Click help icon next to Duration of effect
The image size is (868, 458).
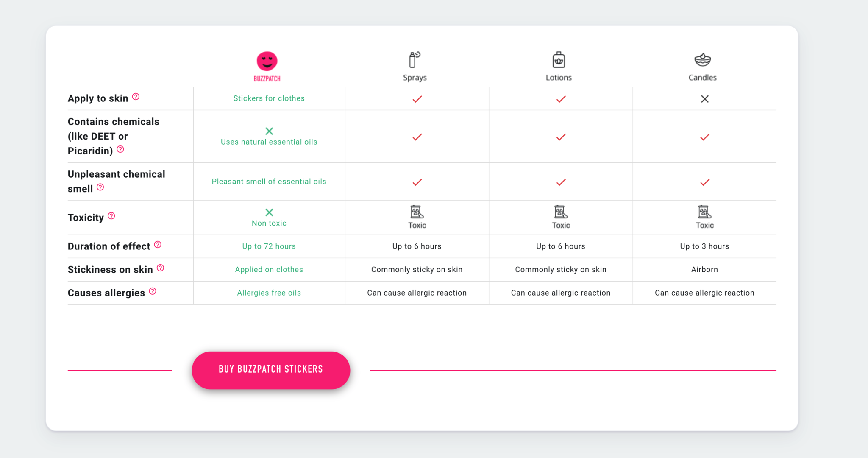pyautogui.click(x=158, y=245)
